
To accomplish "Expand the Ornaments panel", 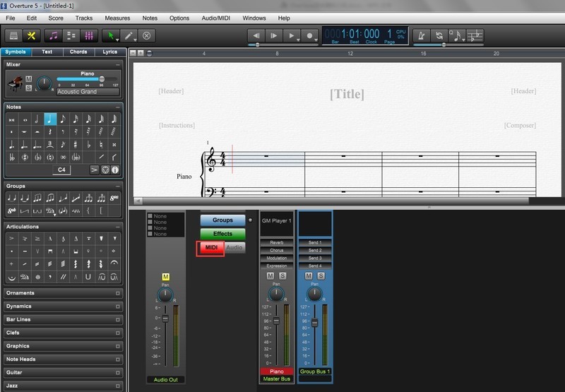I will pos(63,292).
